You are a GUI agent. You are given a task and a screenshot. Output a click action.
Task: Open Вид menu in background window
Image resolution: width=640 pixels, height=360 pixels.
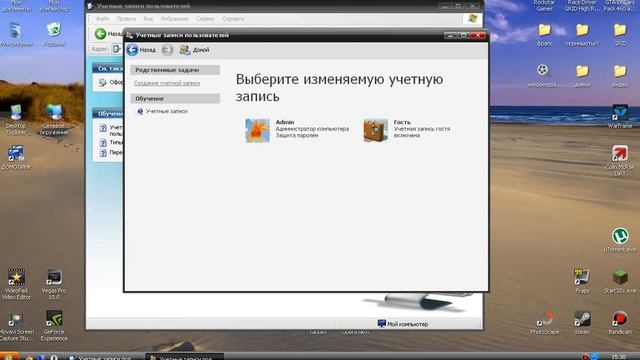148,19
